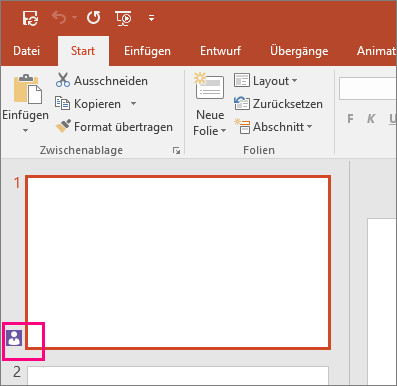Click the Ausschneiden scissors icon
This screenshot has width=397, height=386.
click(63, 80)
